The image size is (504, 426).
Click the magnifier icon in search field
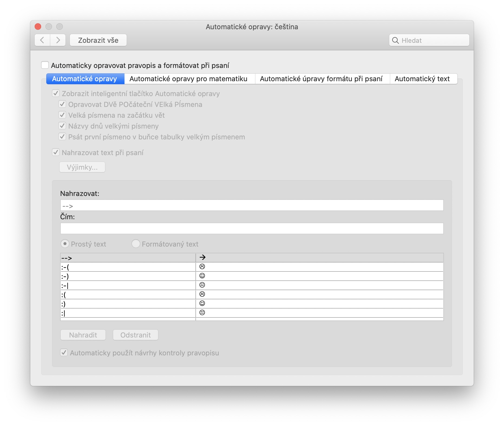395,41
